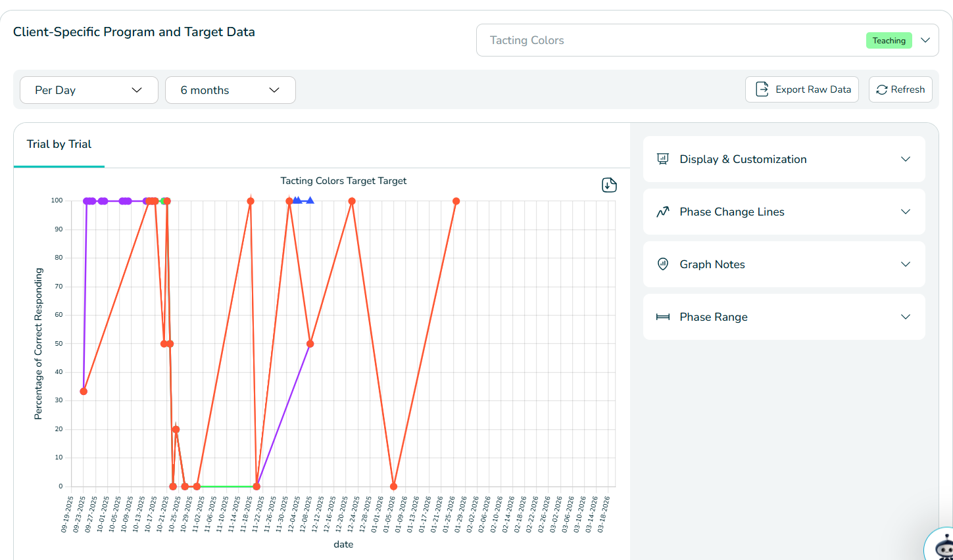Image resolution: width=953 pixels, height=560 pixels.
Task: Click the blue triangle marker near 12-08-2025
Action: coord(310,200)
